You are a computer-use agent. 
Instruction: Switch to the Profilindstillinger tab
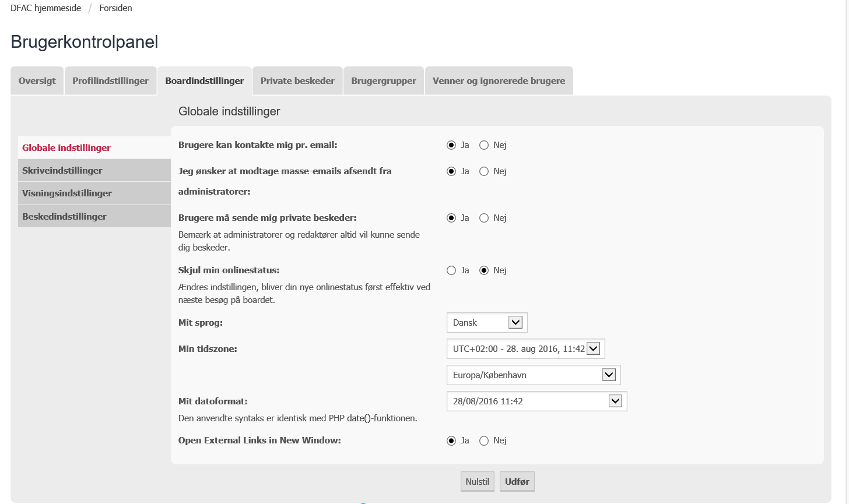111,81
